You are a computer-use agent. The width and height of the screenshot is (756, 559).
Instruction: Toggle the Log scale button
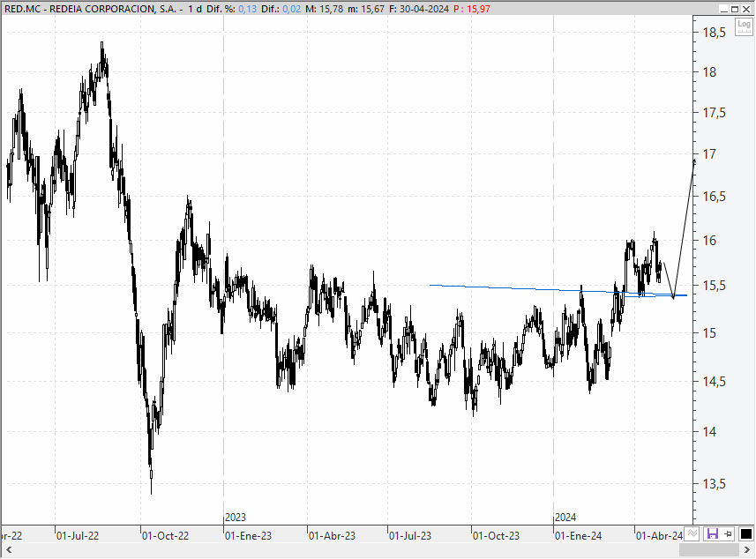(744, 26)
